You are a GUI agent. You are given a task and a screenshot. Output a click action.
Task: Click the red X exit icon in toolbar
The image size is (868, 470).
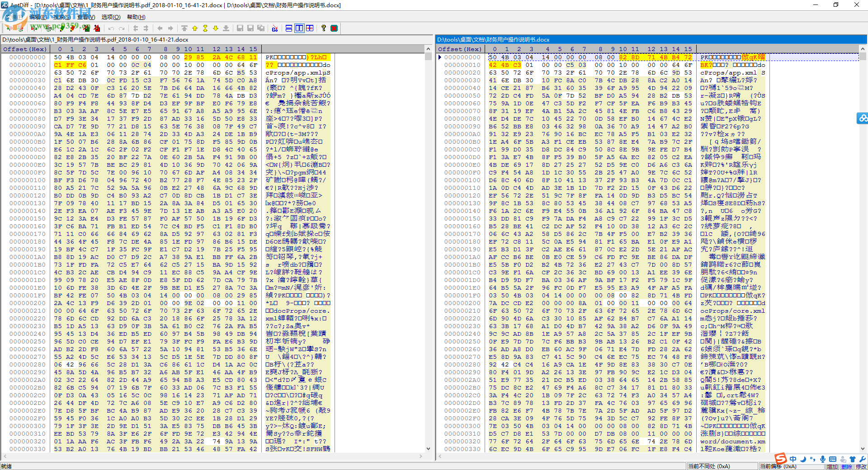click(x=334, y=28)
